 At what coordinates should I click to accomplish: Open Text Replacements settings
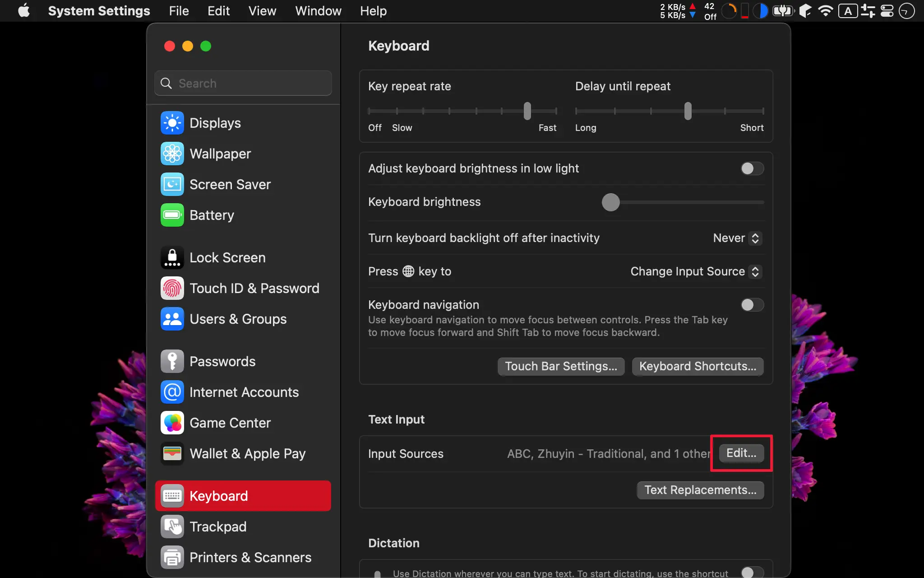[x=701, y=489]
